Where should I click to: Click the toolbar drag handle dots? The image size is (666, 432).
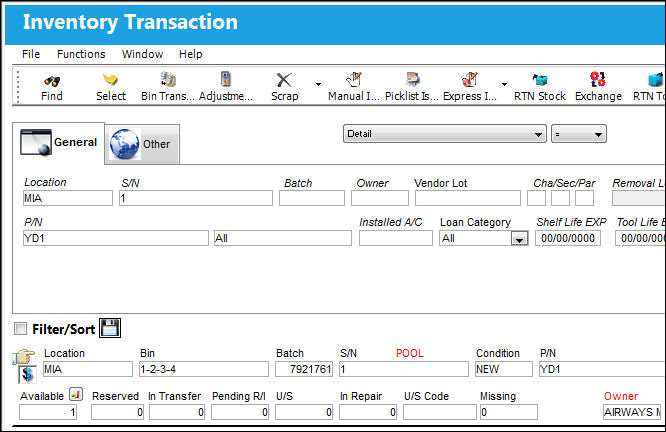[x=18, y=87]
